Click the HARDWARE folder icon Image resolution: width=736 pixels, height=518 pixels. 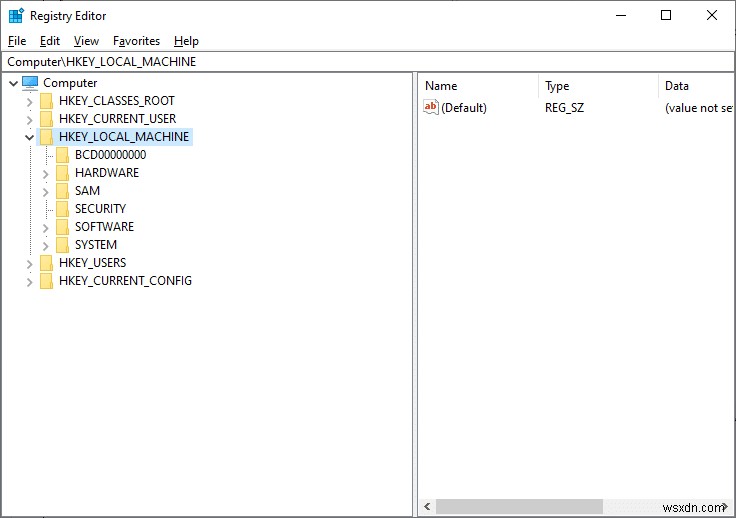[62, 173]
